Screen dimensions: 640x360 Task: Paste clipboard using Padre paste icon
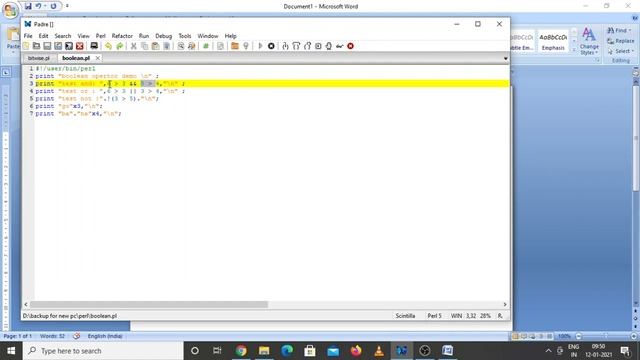click(156, 46)
